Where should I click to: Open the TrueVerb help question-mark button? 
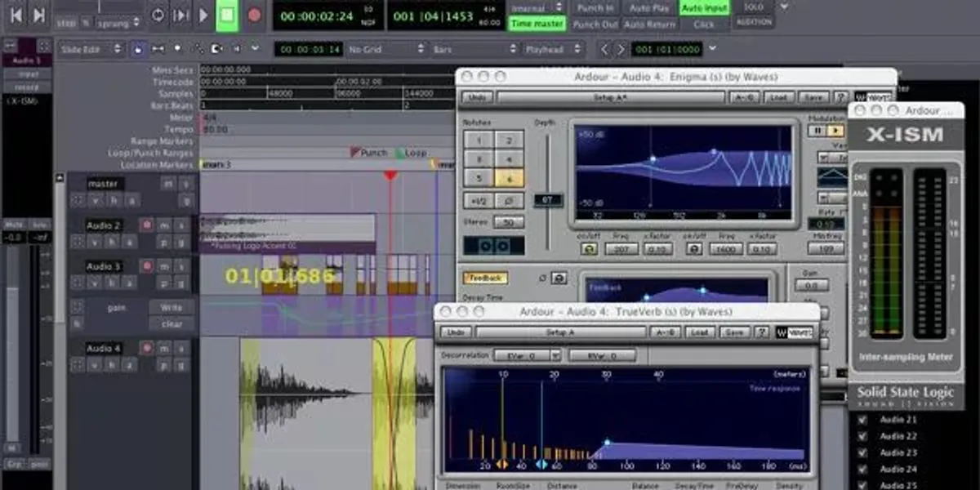click(x=762, y=332)
